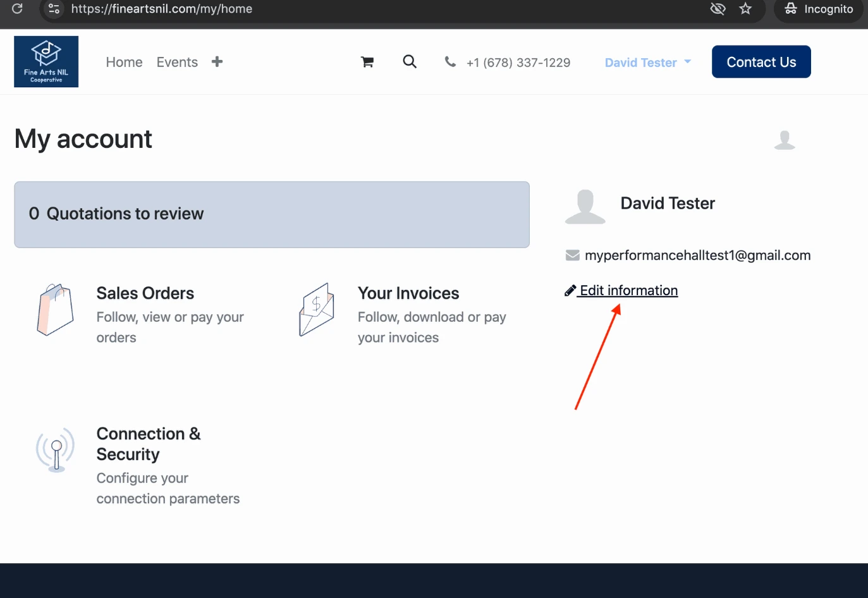Bookmark this page with the star icon
The image size is (868, 598).
(745, 9)
